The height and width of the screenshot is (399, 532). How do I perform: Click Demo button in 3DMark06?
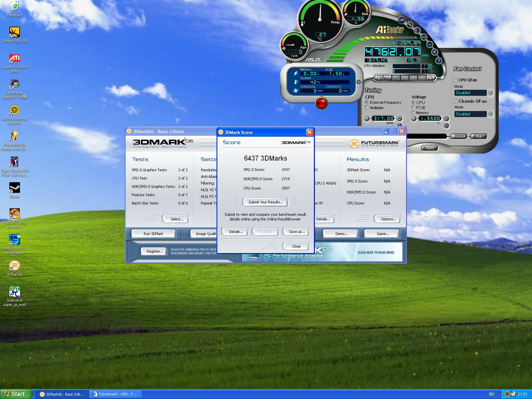pos(341,234)
